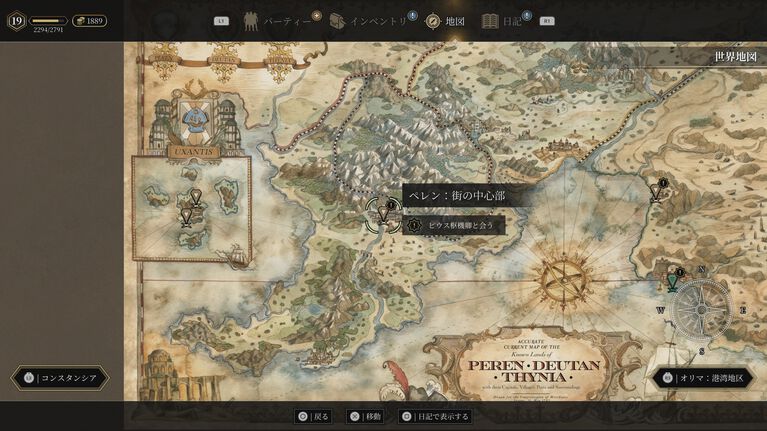Jump to オリマ：港湾地区 location selector
Viewport: 767px width, 431px height.
click(702, 378)
